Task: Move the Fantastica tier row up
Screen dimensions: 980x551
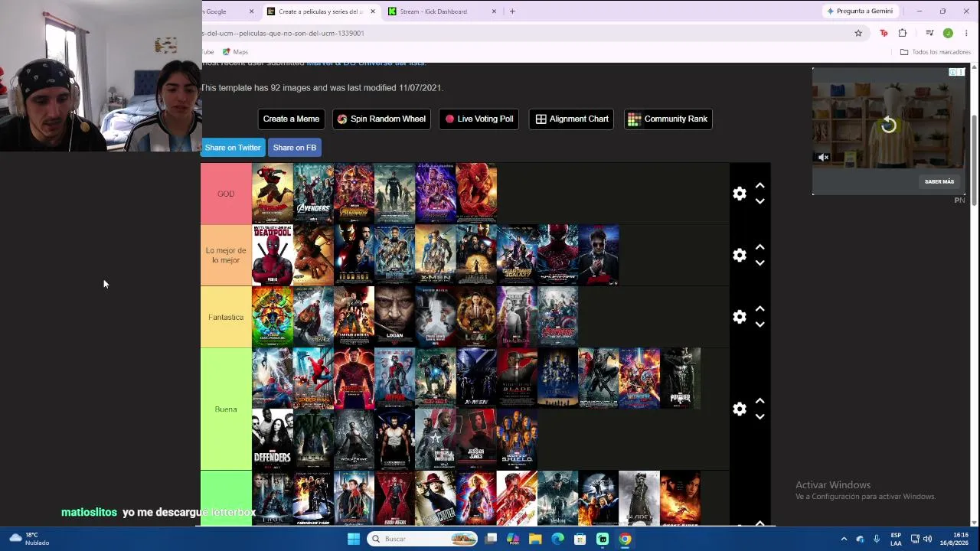Action: [759, 308]
